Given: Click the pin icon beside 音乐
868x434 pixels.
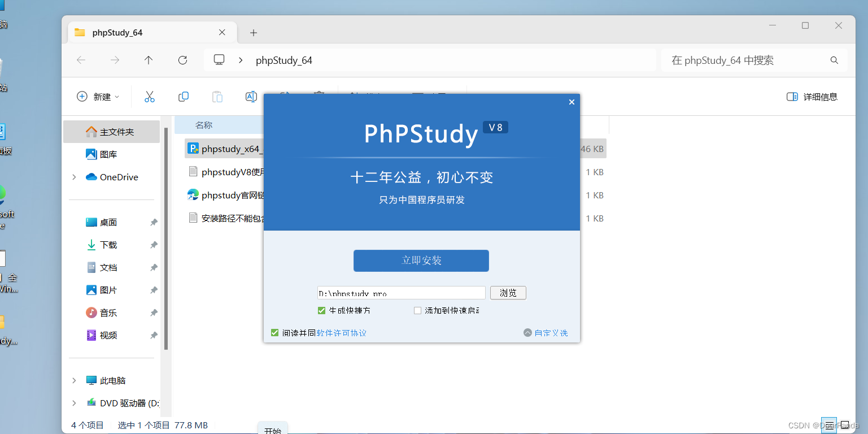Looking at the screenshot, I should pos(154,313).
